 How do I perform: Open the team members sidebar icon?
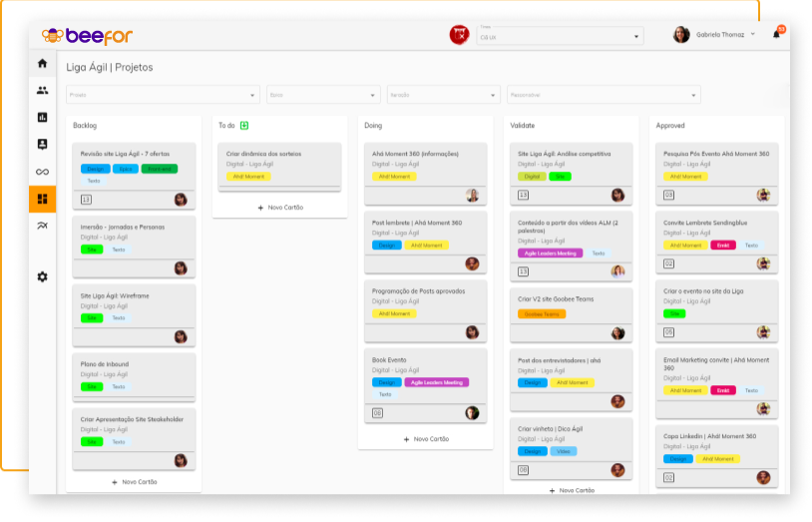coord(43,90)
